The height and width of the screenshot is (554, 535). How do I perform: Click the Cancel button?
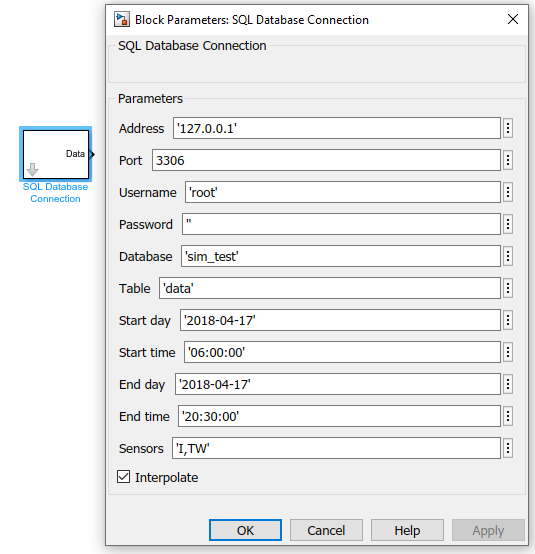click(x=326, y=530)
